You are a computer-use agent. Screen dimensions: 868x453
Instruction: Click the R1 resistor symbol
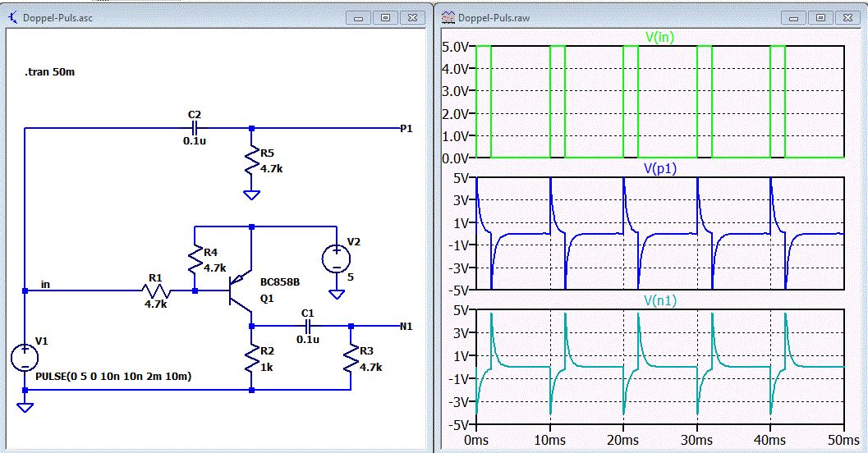coord(154,291)
